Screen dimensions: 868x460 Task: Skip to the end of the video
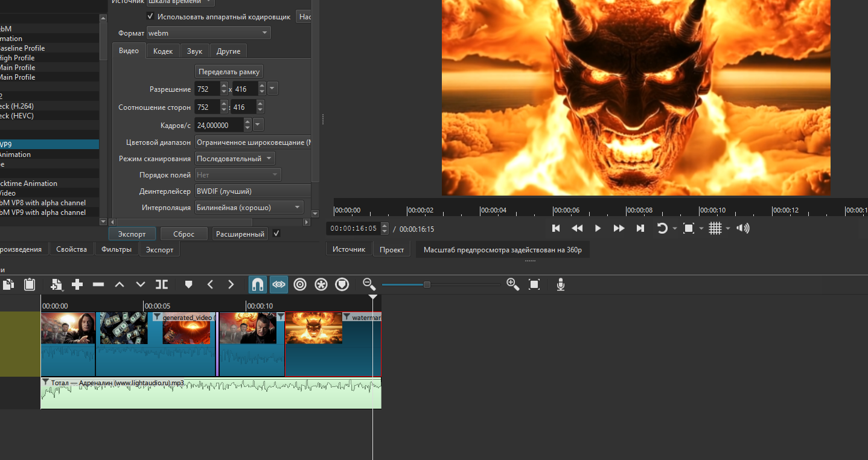640,228
